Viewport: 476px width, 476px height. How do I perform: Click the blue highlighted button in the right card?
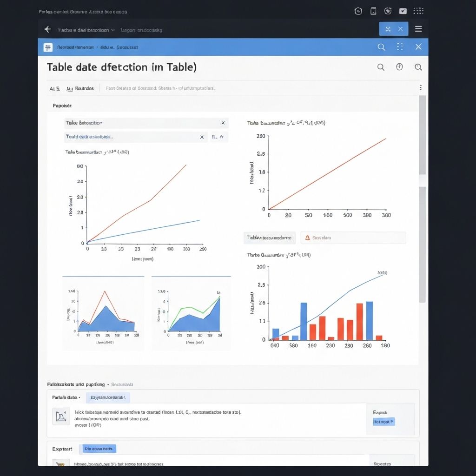point(384,422)
